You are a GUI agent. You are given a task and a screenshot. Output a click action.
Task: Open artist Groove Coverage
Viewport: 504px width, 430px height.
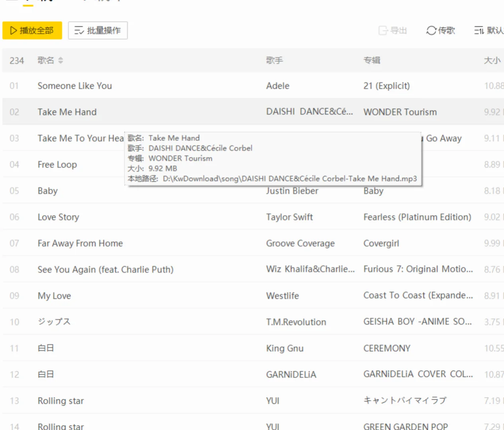point(301,243)
